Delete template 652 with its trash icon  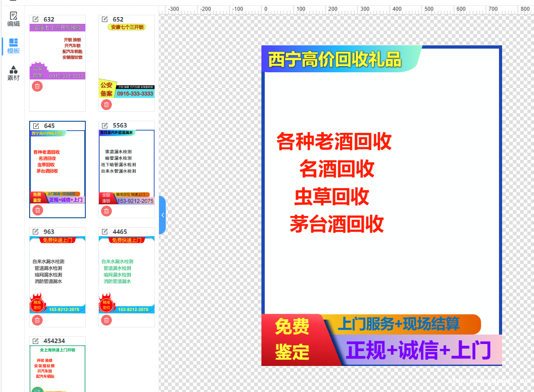click(x=106, y=104)
